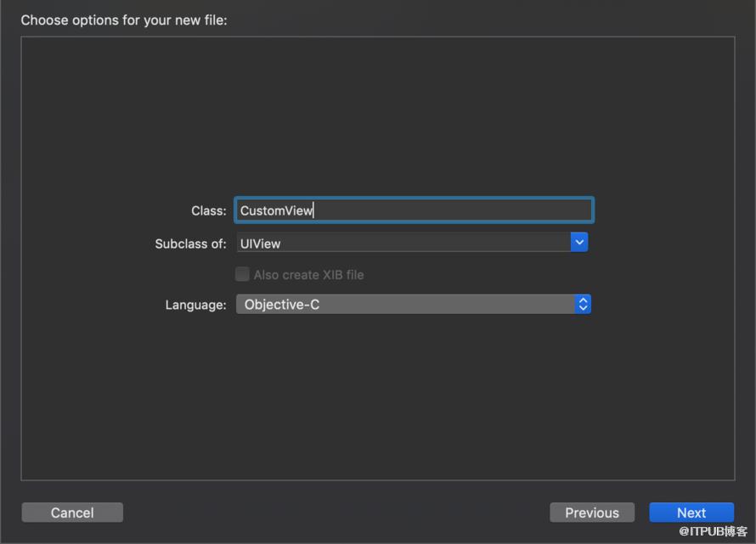The image size is (756, 544).
Task: Click the Class: label
Action: [x=209, y=211]
